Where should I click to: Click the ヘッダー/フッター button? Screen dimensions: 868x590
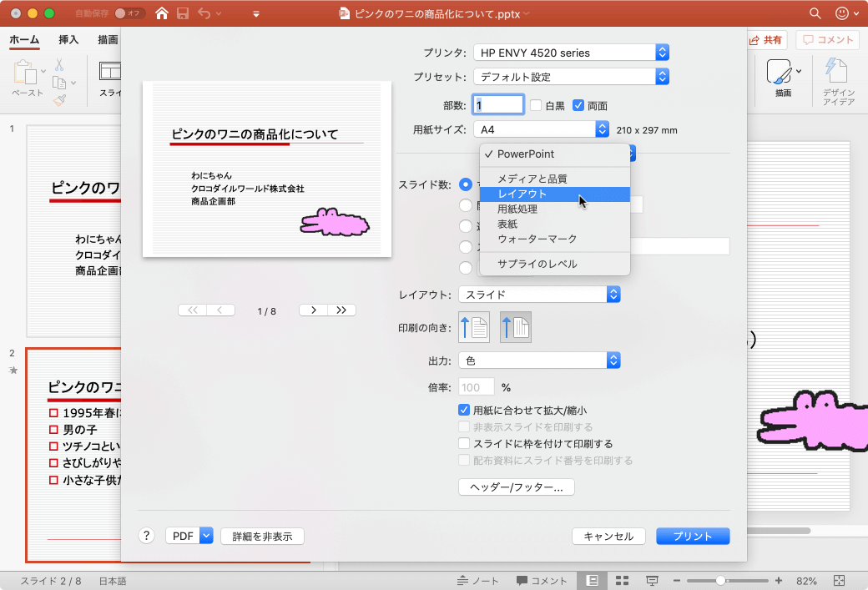point(516,487)
